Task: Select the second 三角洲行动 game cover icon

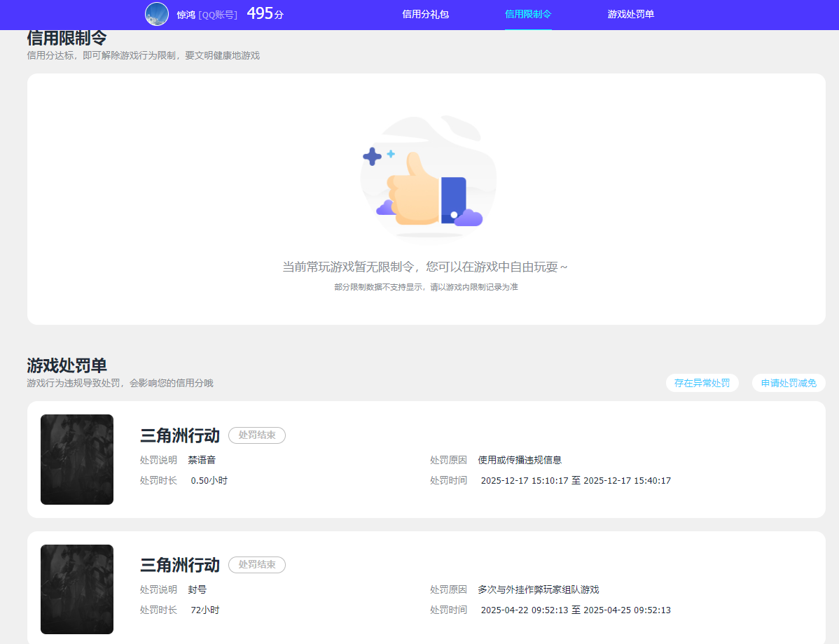Action: click(x=76, y=589)
